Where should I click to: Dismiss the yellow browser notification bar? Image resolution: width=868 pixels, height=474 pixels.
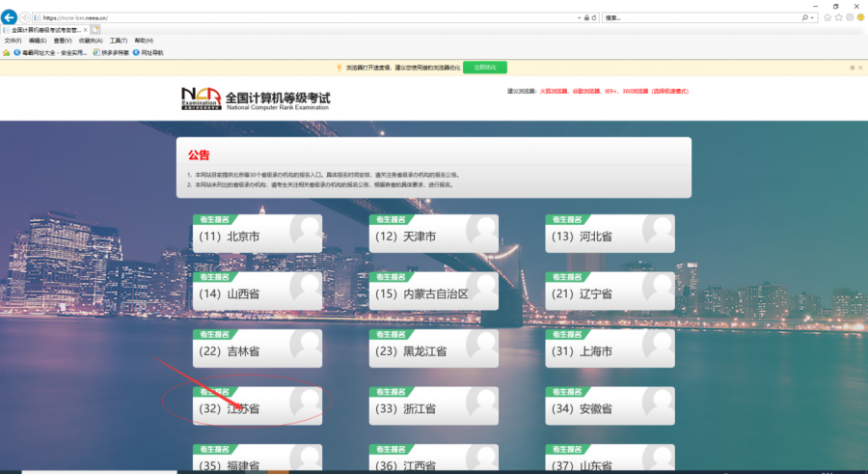860,68
